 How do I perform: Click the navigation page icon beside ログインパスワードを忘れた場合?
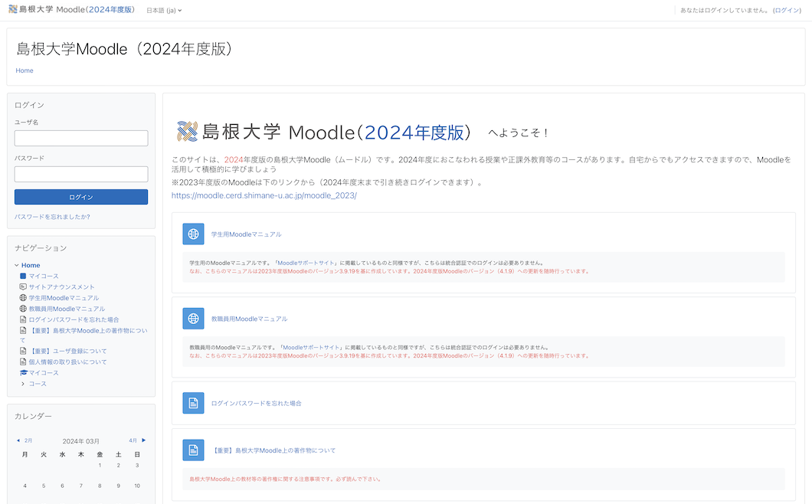23,319
